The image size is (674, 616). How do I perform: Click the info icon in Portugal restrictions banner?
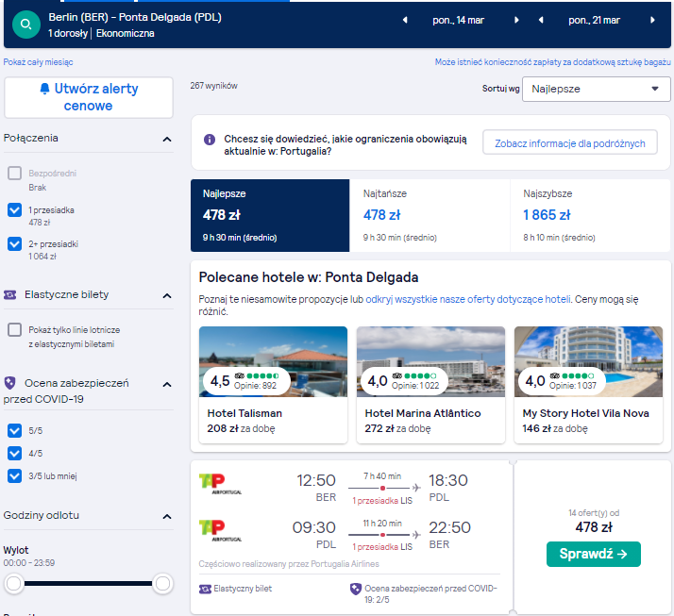(x=210, y=140)
